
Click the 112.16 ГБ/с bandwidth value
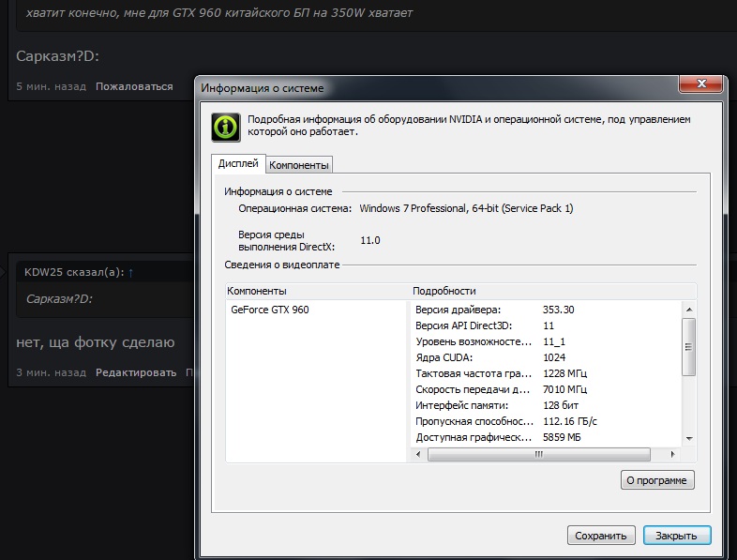click(x=570, y=421)
